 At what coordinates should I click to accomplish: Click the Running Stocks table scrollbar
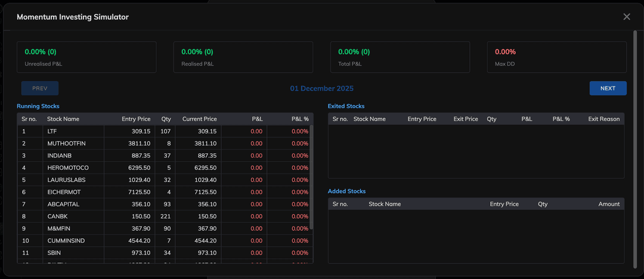pyautogui.click(x=311, y=179)
